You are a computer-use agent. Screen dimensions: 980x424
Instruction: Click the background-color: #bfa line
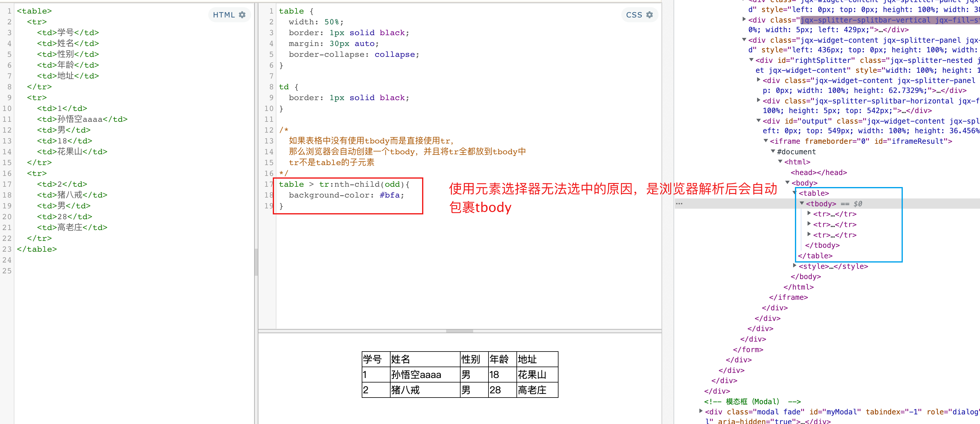[346, 195]
